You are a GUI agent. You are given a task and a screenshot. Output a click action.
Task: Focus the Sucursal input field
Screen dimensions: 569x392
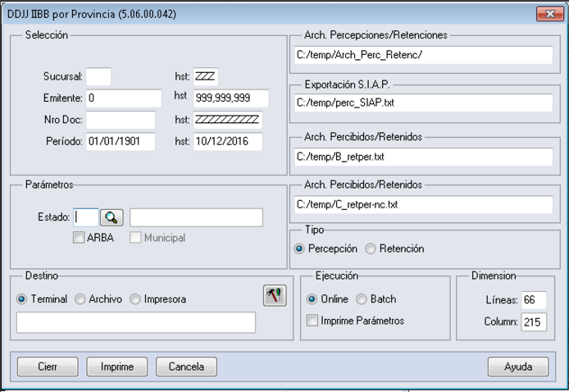pos(98,78)
